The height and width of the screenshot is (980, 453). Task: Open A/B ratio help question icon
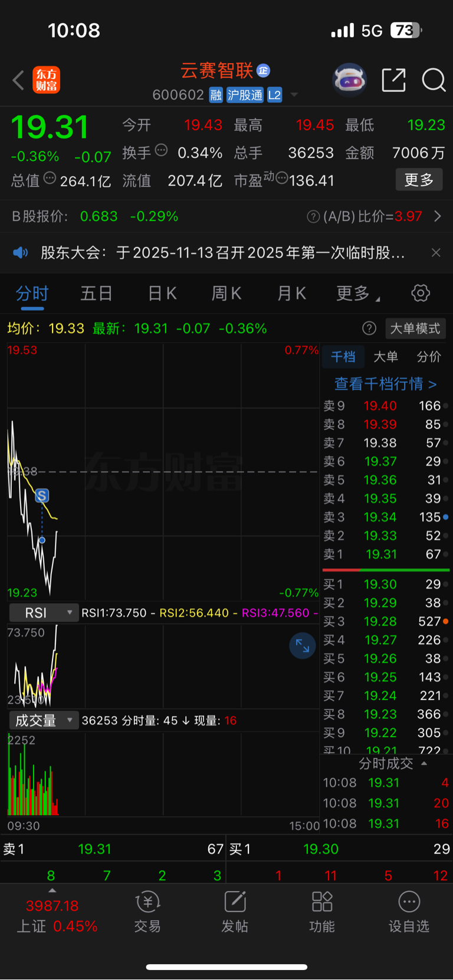(x=313, y=217)
